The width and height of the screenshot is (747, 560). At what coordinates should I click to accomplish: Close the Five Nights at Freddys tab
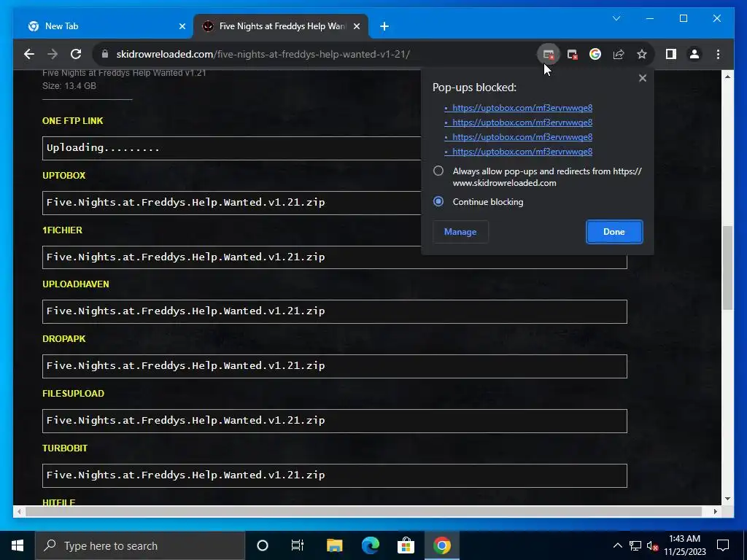pos(356,26)
